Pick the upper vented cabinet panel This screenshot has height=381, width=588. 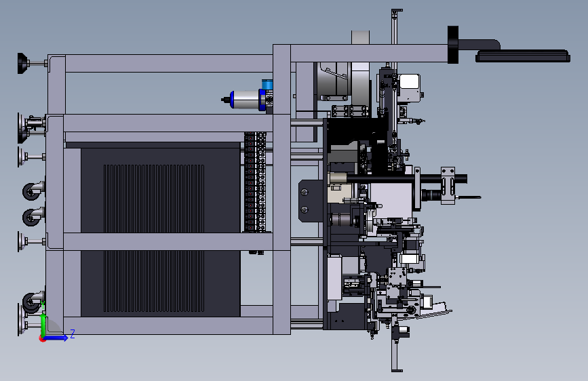point(161,190)
